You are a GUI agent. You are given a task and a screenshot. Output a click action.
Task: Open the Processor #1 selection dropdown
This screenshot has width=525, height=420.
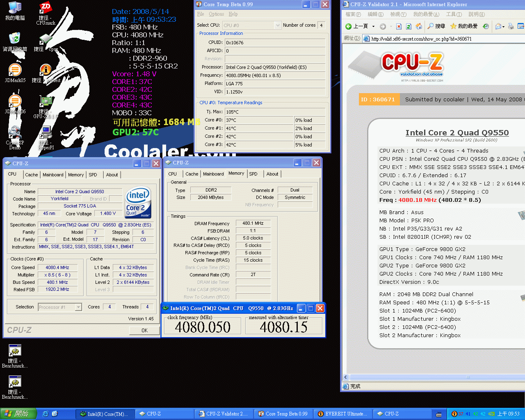[78, 307]
